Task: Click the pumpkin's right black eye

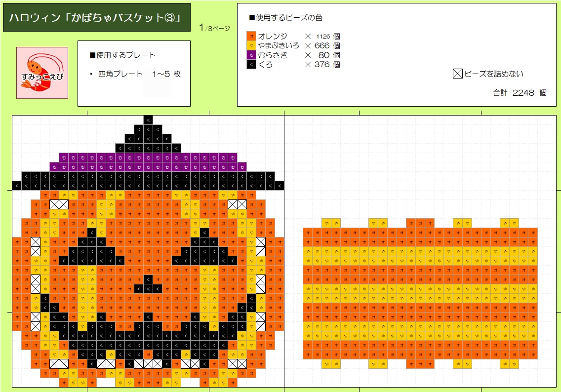Action: pyautogui.click(x=205, y=251)
